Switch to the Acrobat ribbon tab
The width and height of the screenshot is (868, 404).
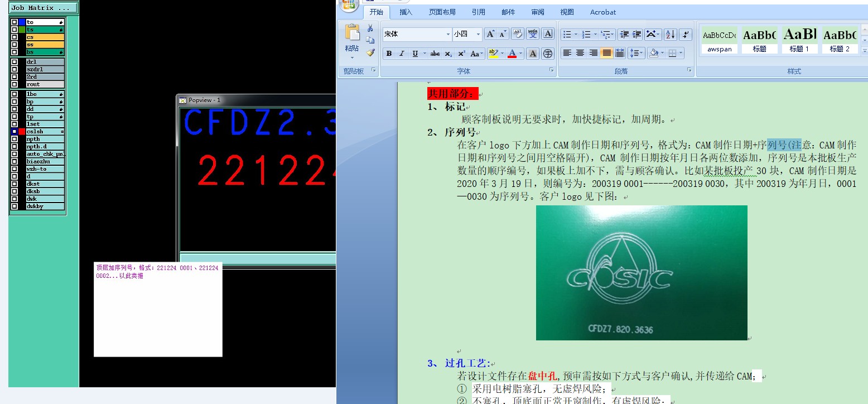click(603, 12)
